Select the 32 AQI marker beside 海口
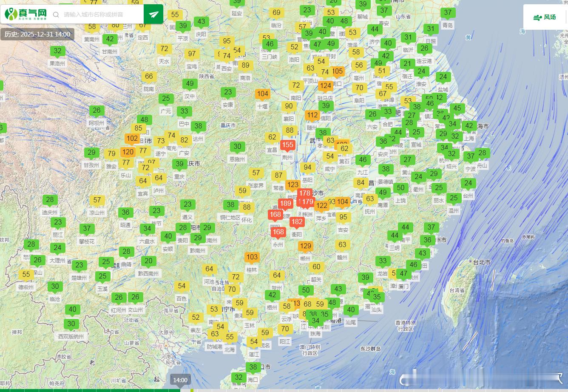Image resolution: width=568 pixels, height=392 pixels. point(239,377)
